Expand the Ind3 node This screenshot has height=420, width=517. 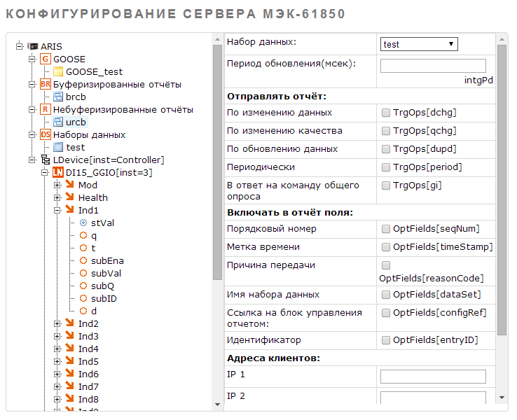tap(57, 336)
